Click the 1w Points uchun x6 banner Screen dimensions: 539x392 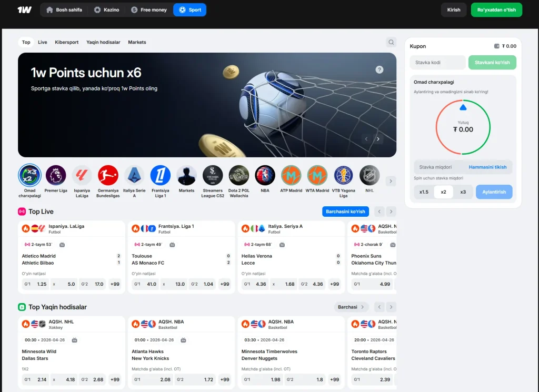[207, 105]
